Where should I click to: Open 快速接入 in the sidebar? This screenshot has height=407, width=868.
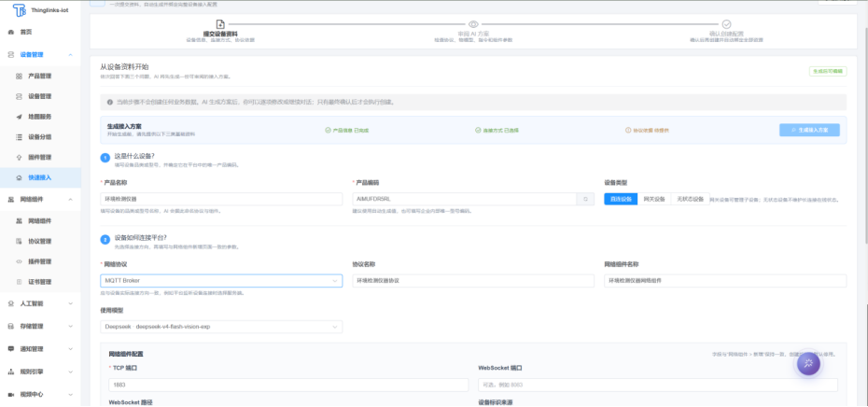coord(40,177)
